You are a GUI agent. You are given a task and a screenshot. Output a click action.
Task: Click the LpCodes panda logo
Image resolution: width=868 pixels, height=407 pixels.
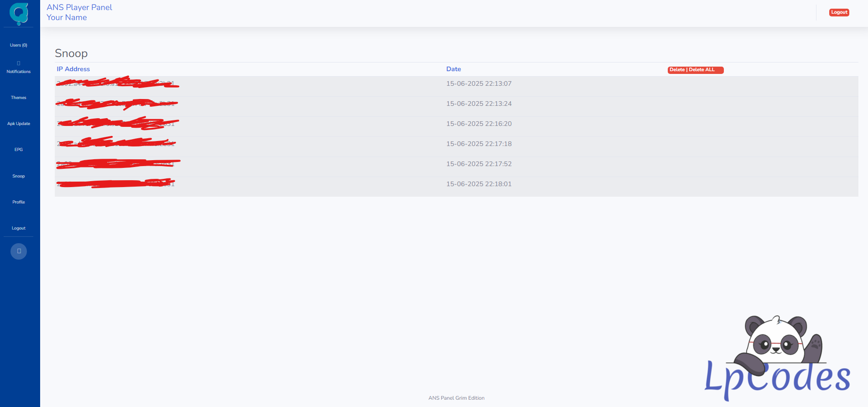[777, 359]
